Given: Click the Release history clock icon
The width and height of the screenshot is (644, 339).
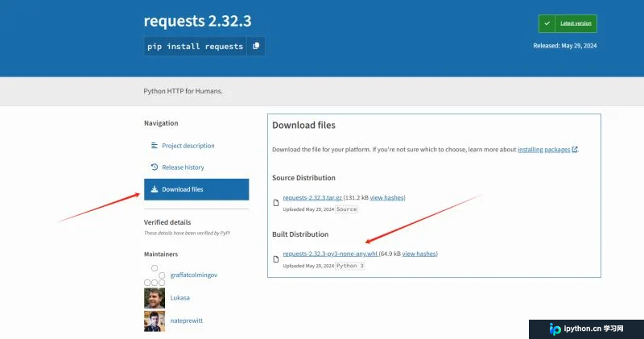Looking at the screenshot, I should tap(155, 167).
